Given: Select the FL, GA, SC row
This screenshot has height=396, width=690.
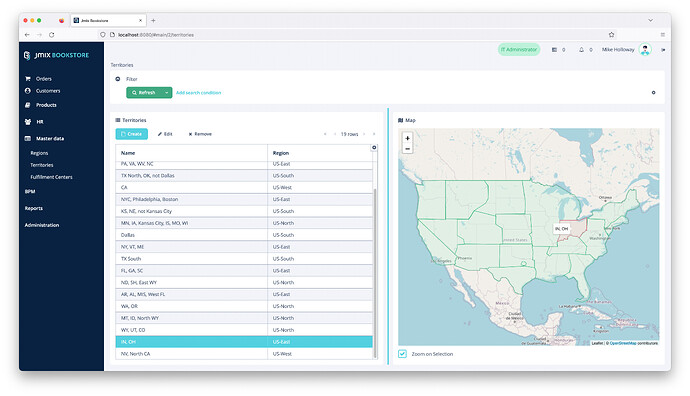Looking at the screenshot, I should click(x=244, y=271).
